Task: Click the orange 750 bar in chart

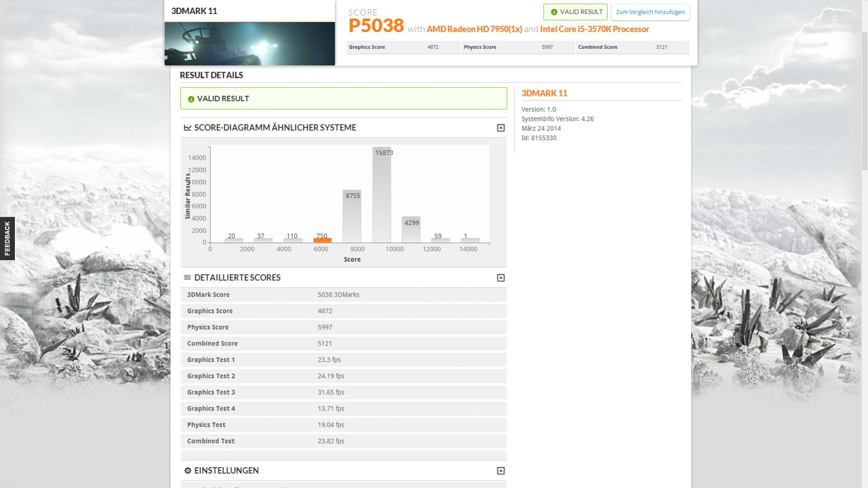Action: pos(323,240)
